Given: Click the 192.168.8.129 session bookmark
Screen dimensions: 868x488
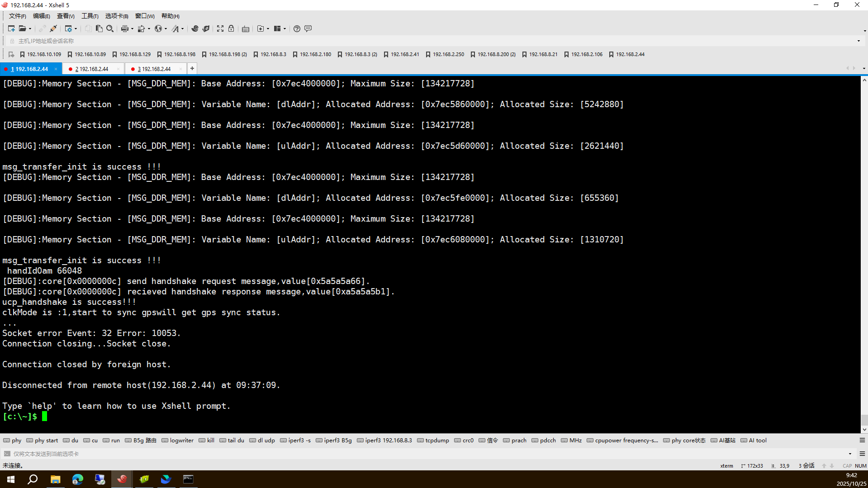Looking at the screenshot, I should click(x=132, y=54).
